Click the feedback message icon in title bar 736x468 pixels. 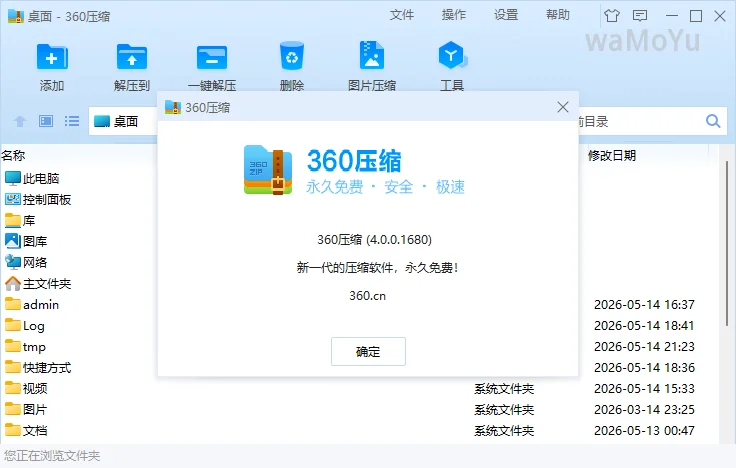[x=640, y=15]
